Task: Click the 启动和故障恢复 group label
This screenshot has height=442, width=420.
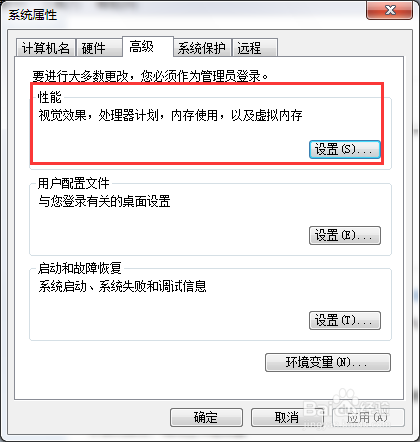Action: 80,268
